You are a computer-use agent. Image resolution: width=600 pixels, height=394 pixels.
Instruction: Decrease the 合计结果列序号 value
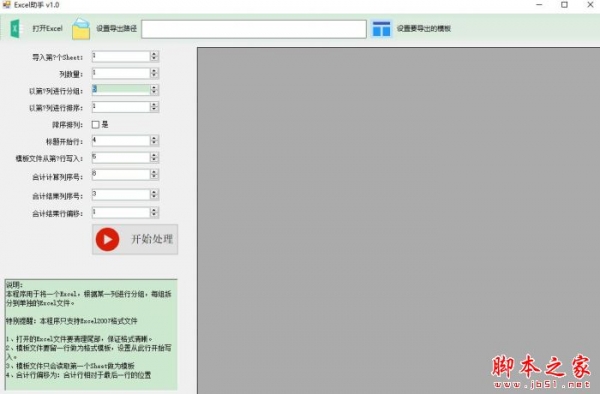(154, 197)
